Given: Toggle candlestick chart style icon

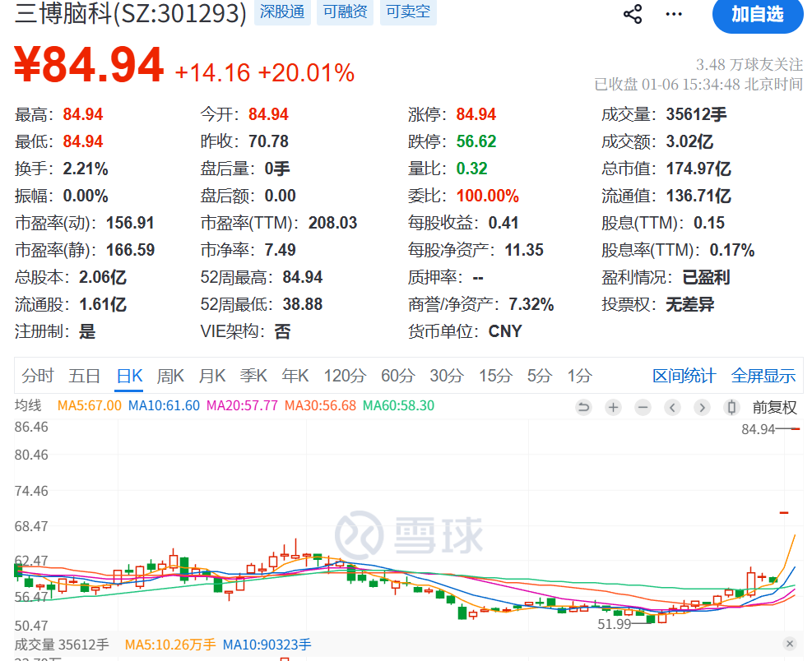Looking at the screenshot, I should point(731,407).
